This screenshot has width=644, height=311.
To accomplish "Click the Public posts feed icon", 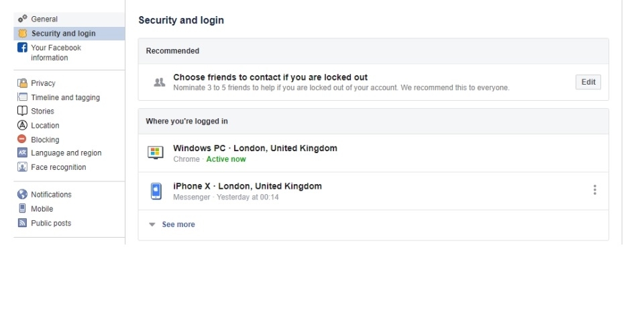I will coord(22,223).
